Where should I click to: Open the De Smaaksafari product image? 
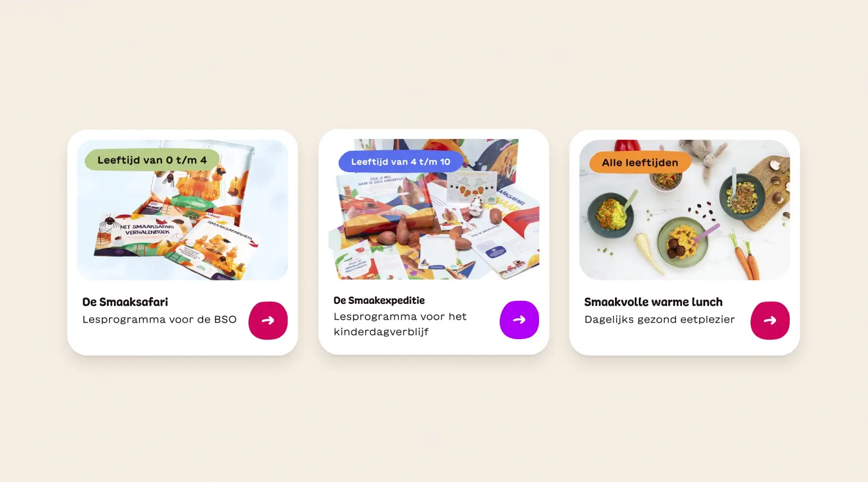[183, 210]
